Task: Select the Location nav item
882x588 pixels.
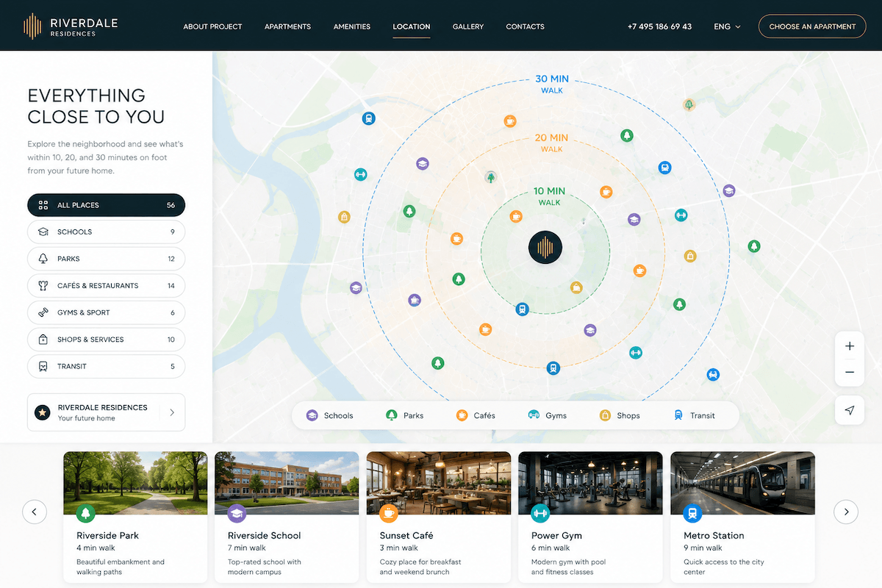Action: (412, 26)
